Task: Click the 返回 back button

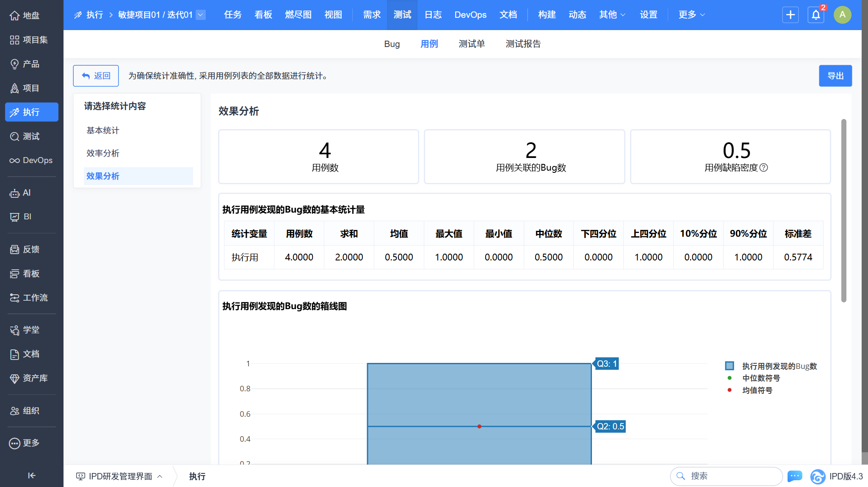Action: pyautogui.click(x=96, y=76)
